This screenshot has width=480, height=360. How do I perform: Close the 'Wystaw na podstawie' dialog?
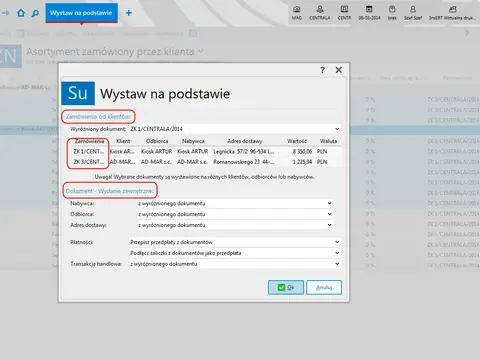coord(339,70)
